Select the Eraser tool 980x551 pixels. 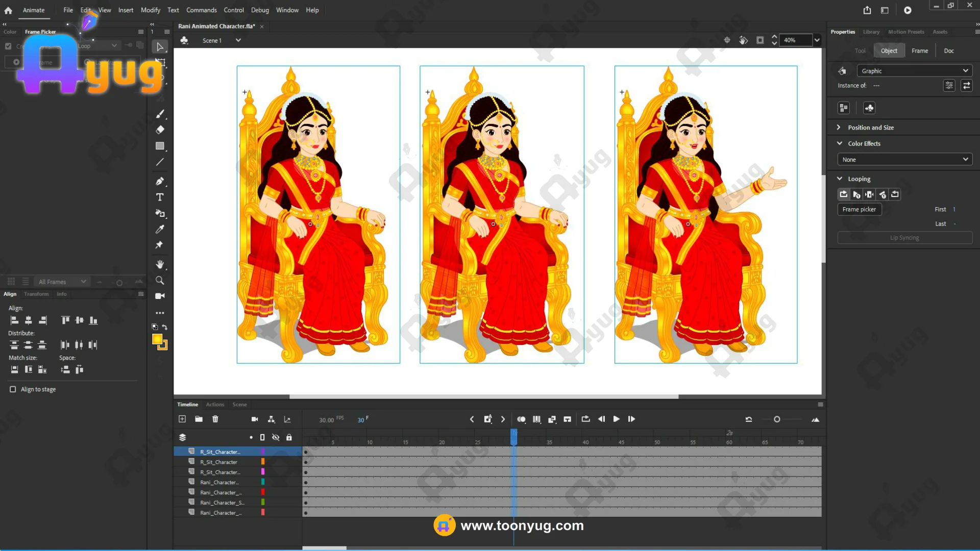(160, 130)
